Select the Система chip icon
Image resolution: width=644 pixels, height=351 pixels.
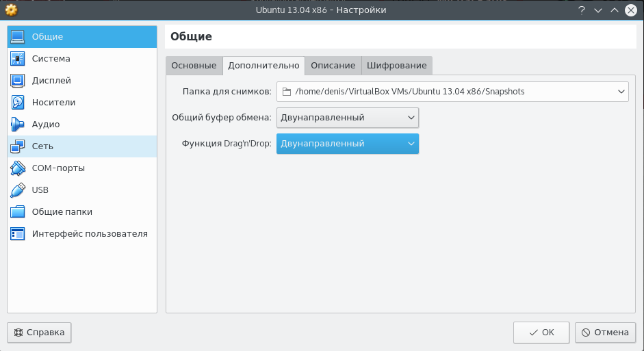(x=18, y=59)
